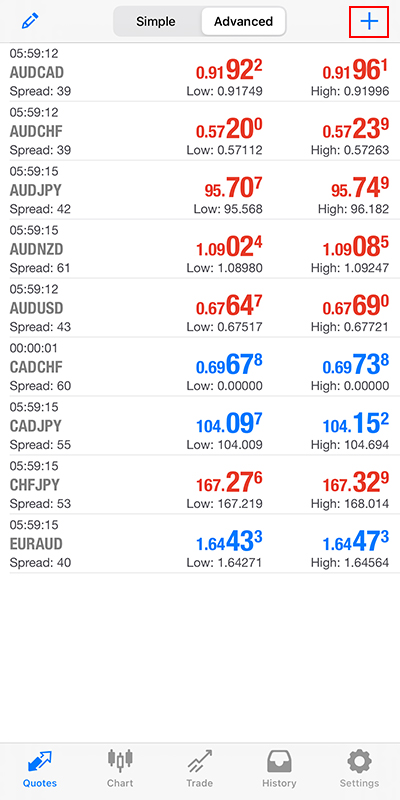Tap the CHFJPY ask price 167.329

coord(356,483)
